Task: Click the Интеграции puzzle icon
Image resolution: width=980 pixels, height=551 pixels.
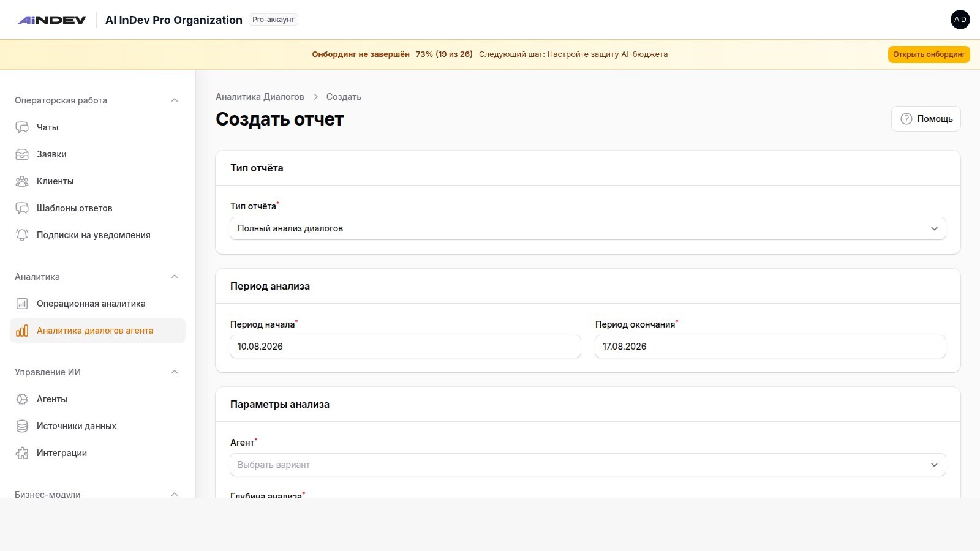Action: pyautogui.click(x=22, y=453)
